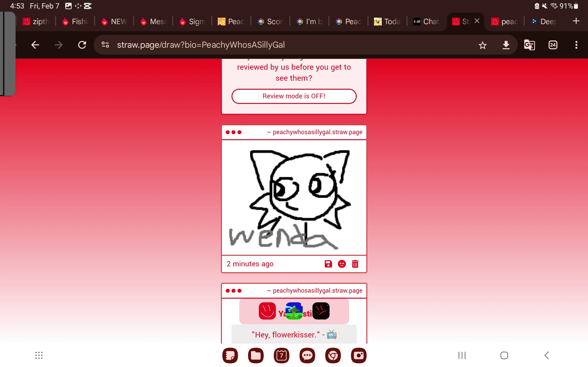Open the wenda cat drawing image
This screenshot has height=367, width=588.
[x=294, y=197]
